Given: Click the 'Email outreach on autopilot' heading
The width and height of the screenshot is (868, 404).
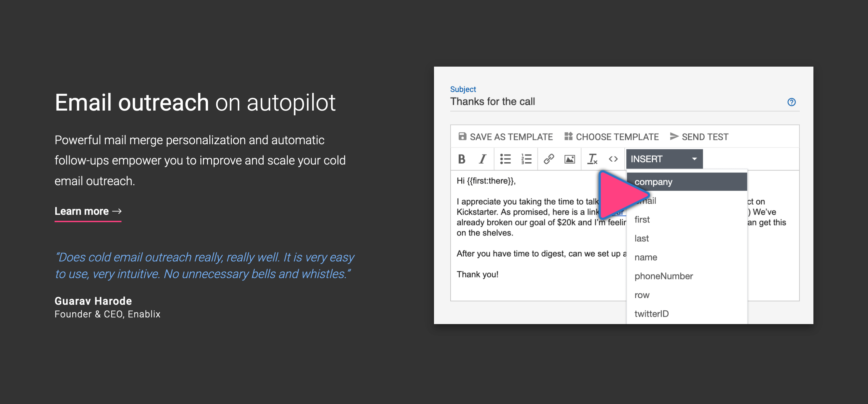Looking at the screenshot, I should click(x=195, y=103).
